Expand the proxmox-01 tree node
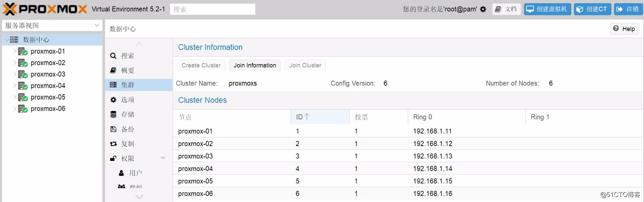The height and width of the screenshot is (202, 644). coord(14,51)
